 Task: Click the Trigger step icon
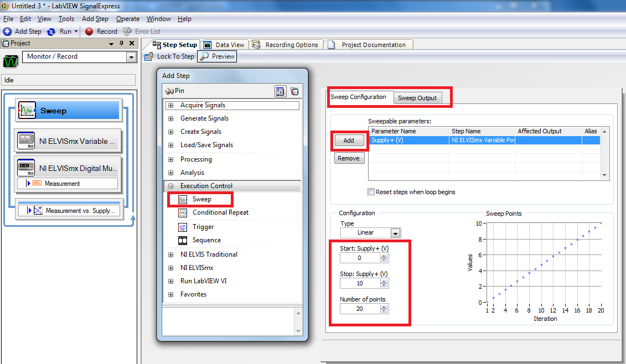coord(183,227)
